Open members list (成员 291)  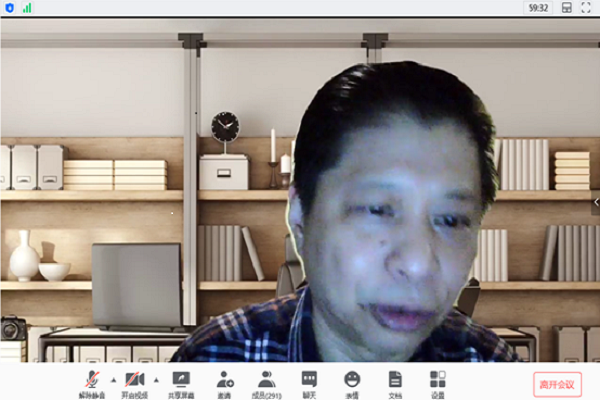click(x=266, y=380)
